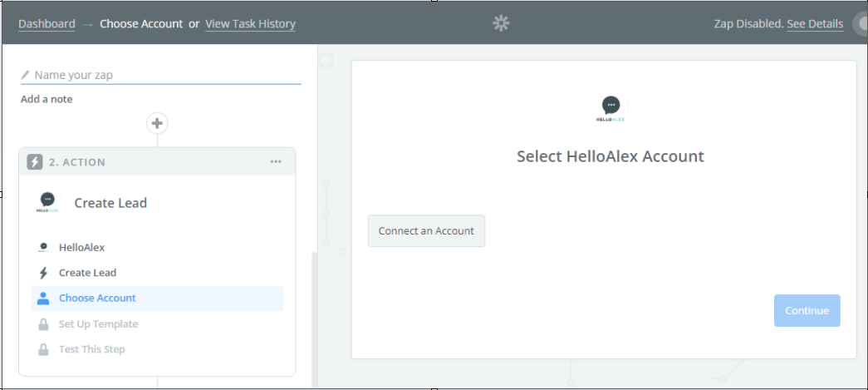Image resolution: width=868 pixels, height=390 pixels.
Task: Select the Choose Account step
Action: click(157, 298)
